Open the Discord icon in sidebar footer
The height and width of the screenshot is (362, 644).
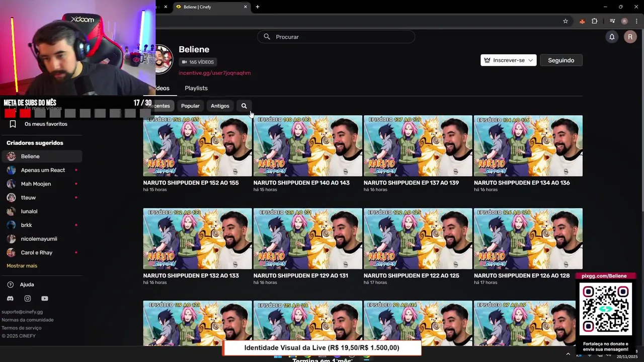click(10, 298)
